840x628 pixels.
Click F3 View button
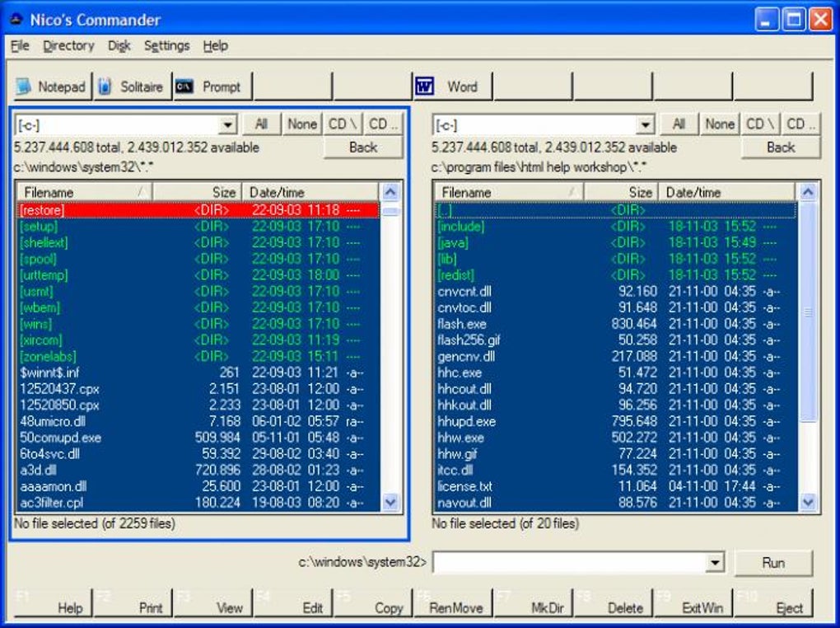click(212, 602)
